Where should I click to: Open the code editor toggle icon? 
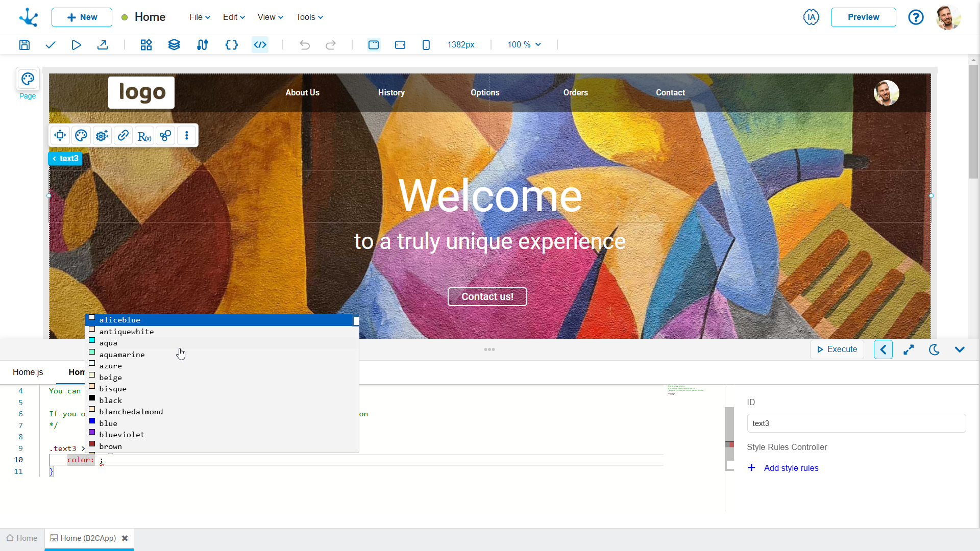[x=260, y=45]
